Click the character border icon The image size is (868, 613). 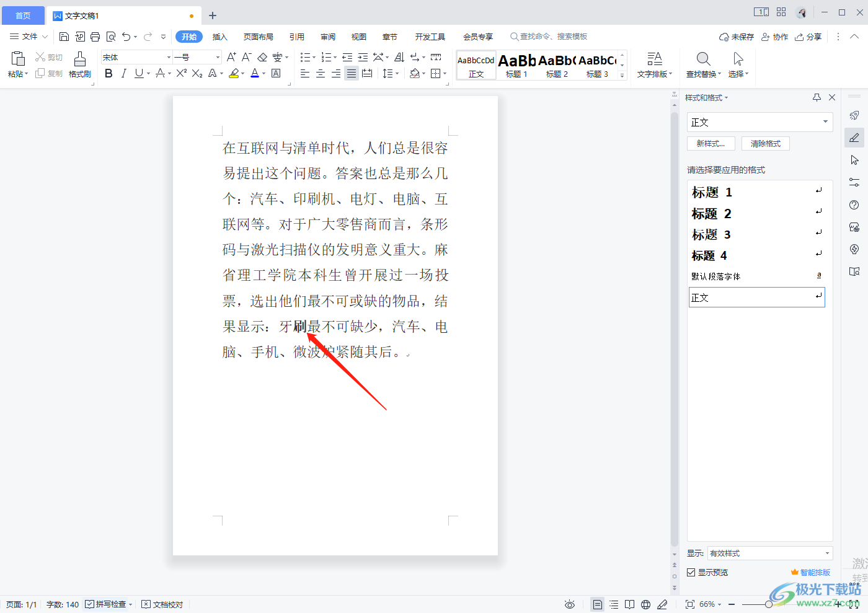click(x=277, y=73)
